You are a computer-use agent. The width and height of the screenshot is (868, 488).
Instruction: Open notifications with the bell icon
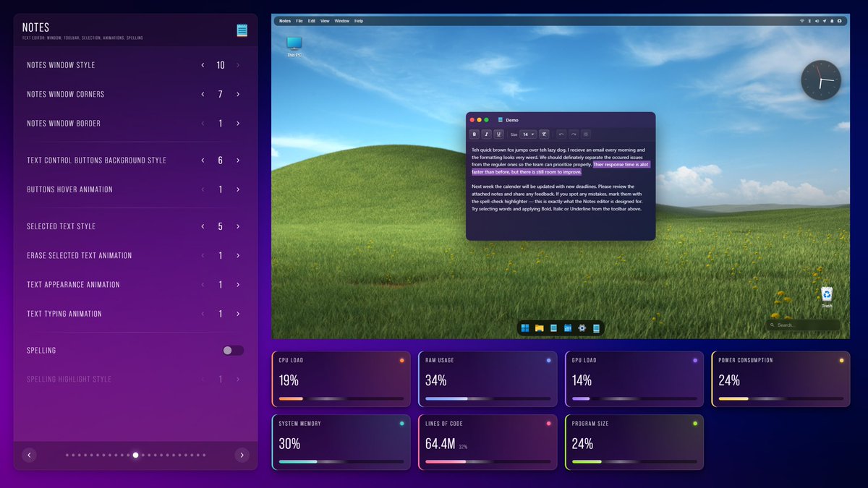[x=832, y=21]
